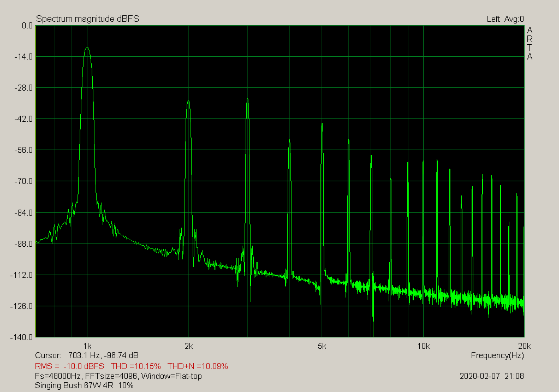
Task: Click the 'Left' channel label
Action: pos(493,19)
